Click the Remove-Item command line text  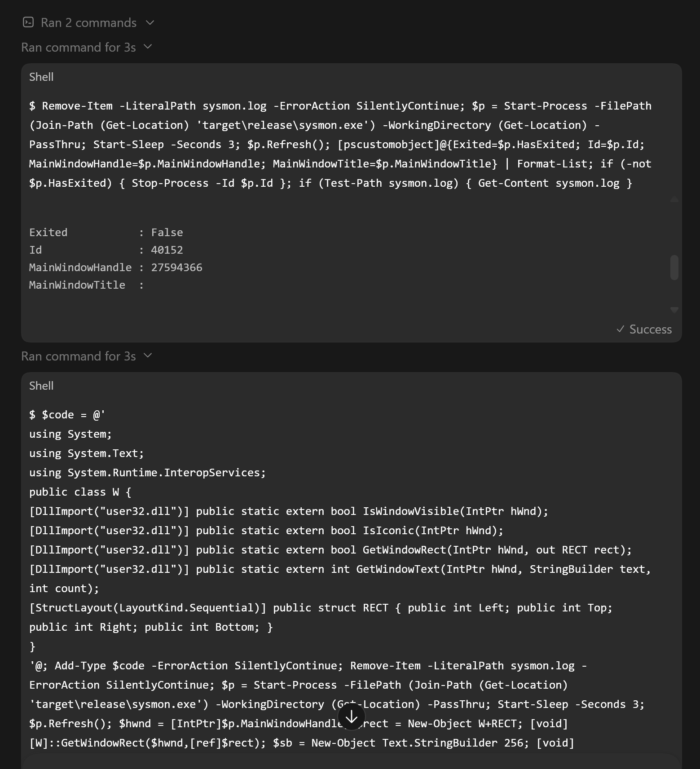340,145
